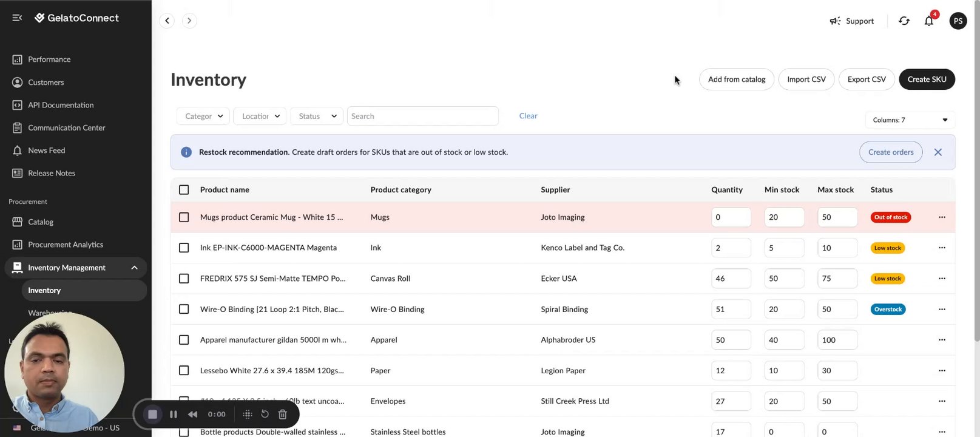Click the notification bell icon
Screen dimensions: 980x437
[x=928, y=21]
